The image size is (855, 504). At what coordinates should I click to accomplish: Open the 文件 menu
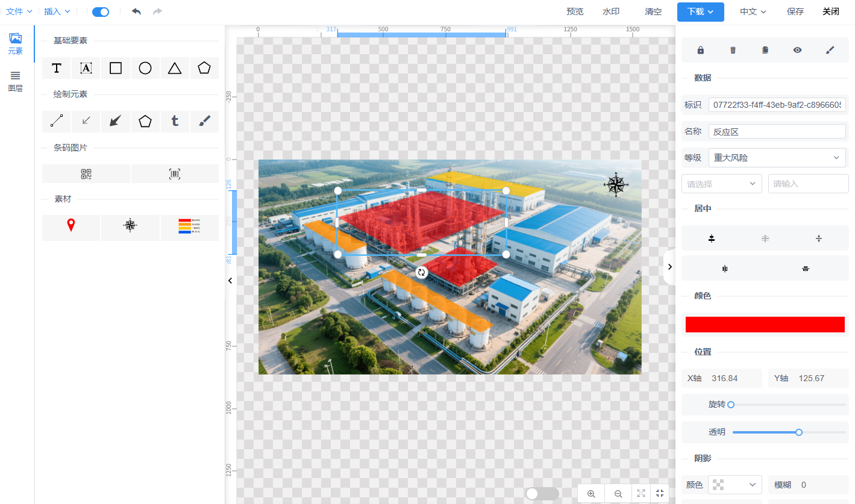[x=19, y=11]
